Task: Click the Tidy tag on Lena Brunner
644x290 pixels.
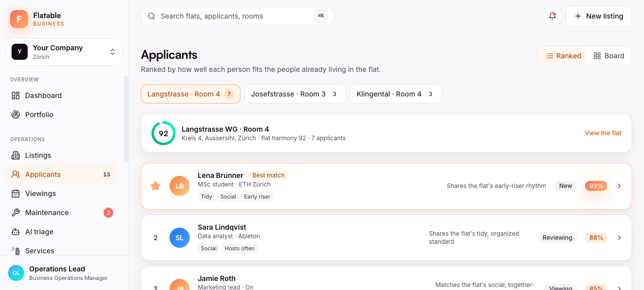Action: point(206,197)
